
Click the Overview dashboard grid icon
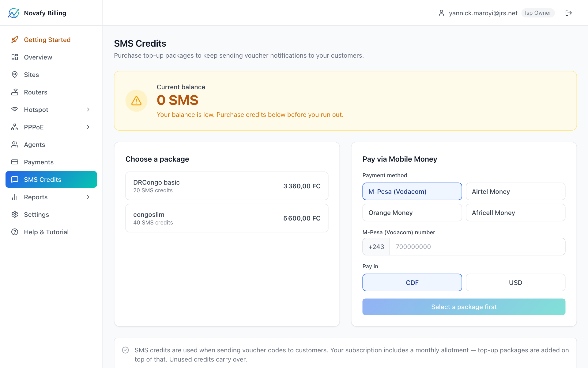(15, 57)
